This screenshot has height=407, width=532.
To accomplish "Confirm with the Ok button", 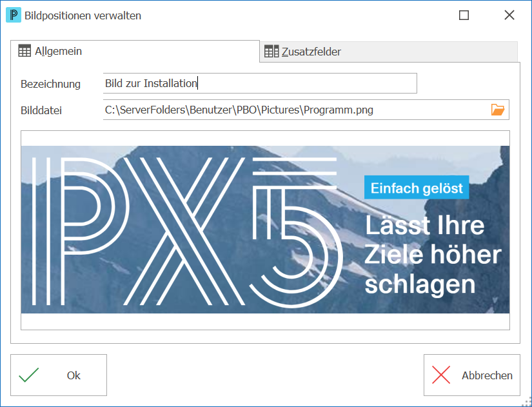I will tap(59, 375).
